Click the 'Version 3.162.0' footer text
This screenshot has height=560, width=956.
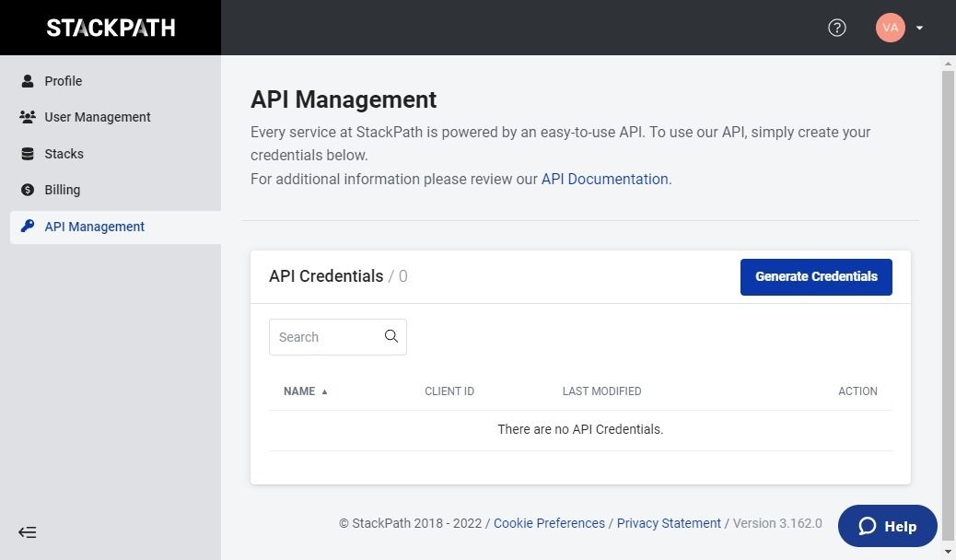[777, 523]
